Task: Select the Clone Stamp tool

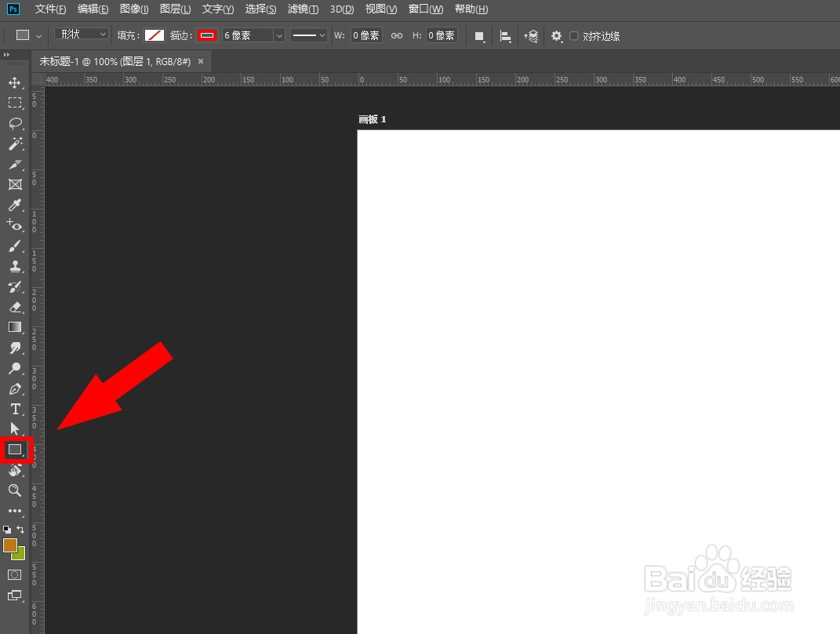Action: (14, 266)
